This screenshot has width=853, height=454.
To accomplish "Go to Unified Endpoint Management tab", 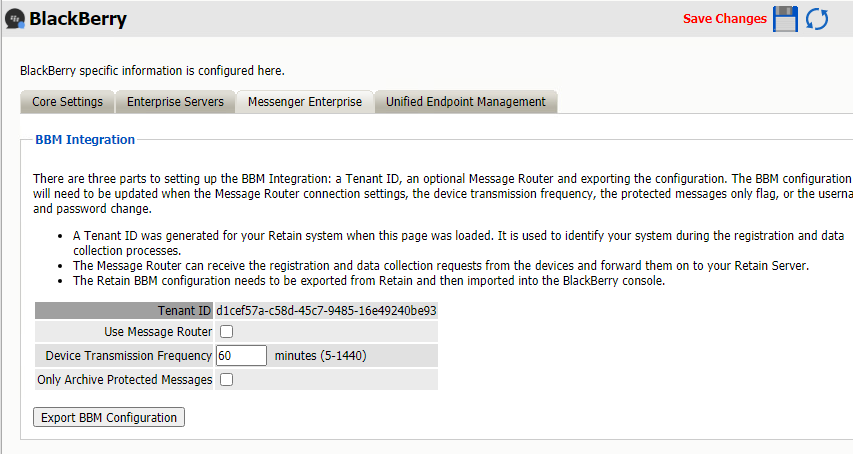I will pyautogui.click(x=466, y=102).
